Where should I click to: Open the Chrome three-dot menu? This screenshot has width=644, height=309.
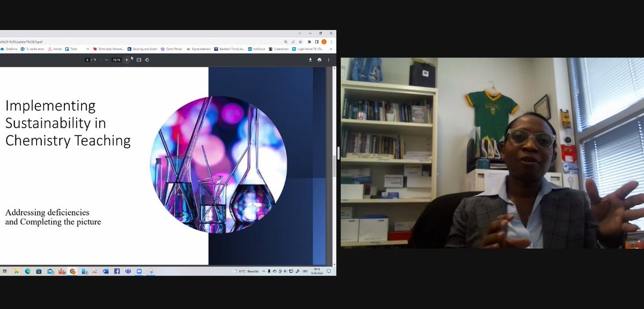pyautogui.click(x=332, y=41)
